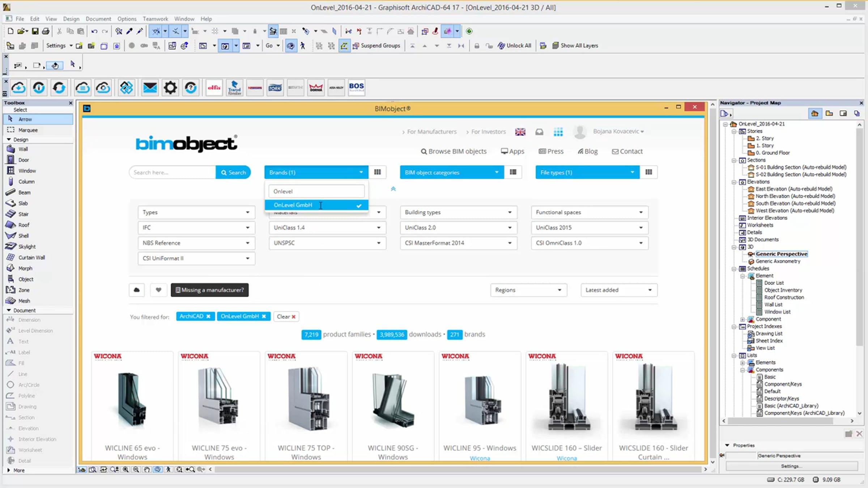Toggle grid view beside File types dropdown
The height and width of the screenshot is (488, 868).
(x=649, y=172)
